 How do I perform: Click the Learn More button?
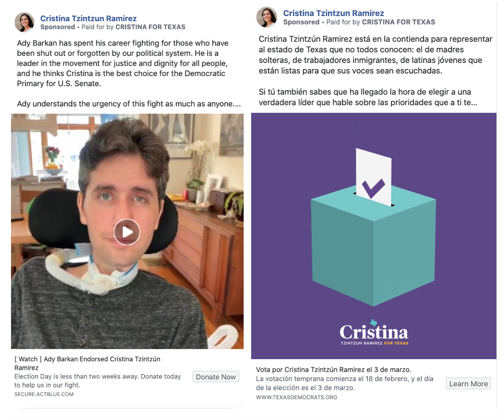(468, 383)
